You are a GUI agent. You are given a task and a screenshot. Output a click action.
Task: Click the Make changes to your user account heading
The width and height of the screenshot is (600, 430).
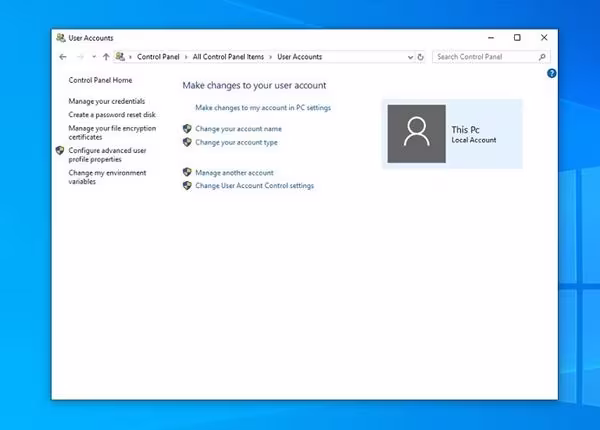(x=254, y=85)
